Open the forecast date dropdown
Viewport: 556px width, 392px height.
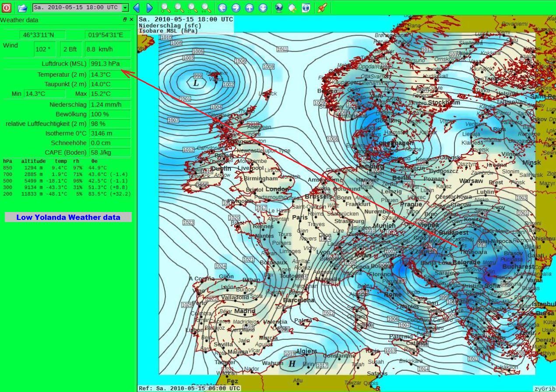pos(125,7)
